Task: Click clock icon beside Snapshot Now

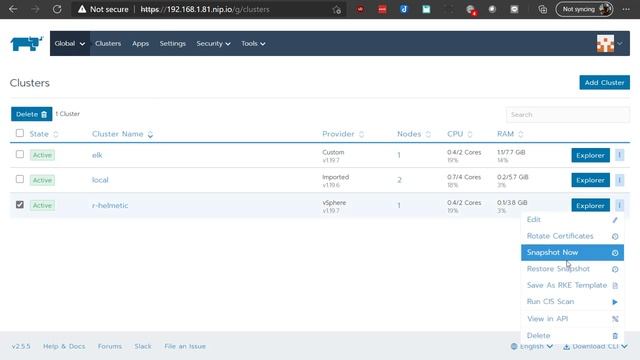Action: (x=615, y=253)
